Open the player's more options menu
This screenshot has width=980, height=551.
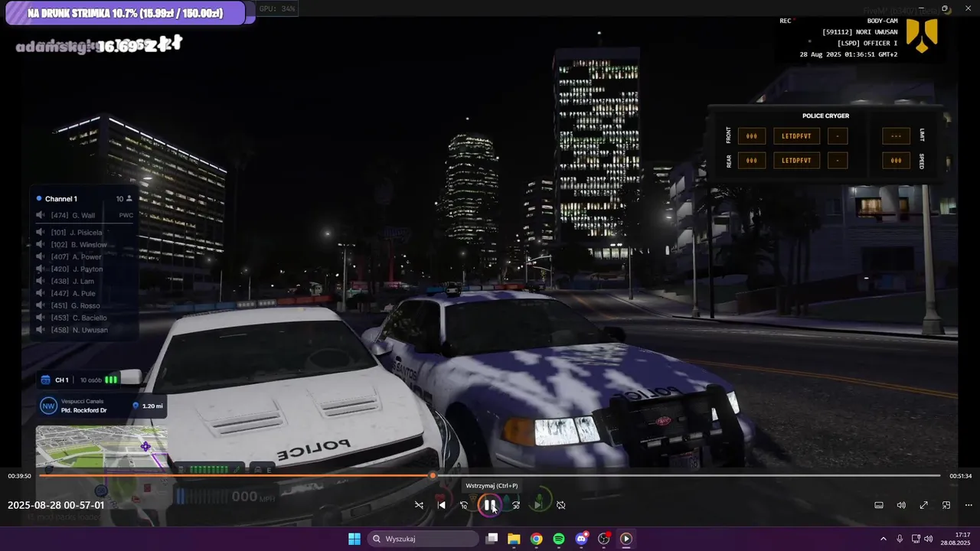tap(969, 505)
